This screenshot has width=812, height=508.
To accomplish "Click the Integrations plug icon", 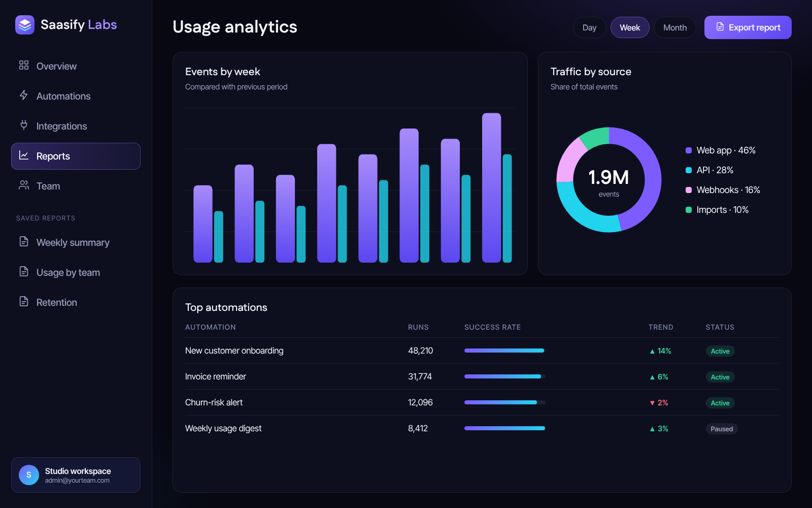I will point(24,125).
